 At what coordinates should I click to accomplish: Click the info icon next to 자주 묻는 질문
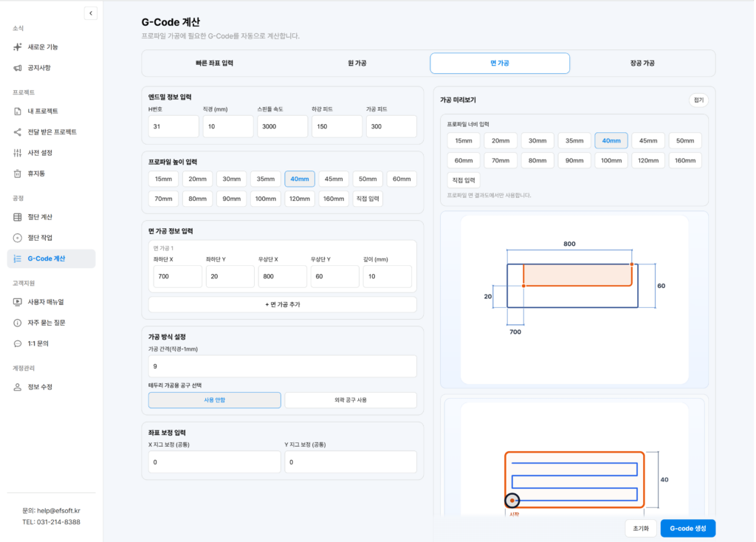click(x=18, y=323)
